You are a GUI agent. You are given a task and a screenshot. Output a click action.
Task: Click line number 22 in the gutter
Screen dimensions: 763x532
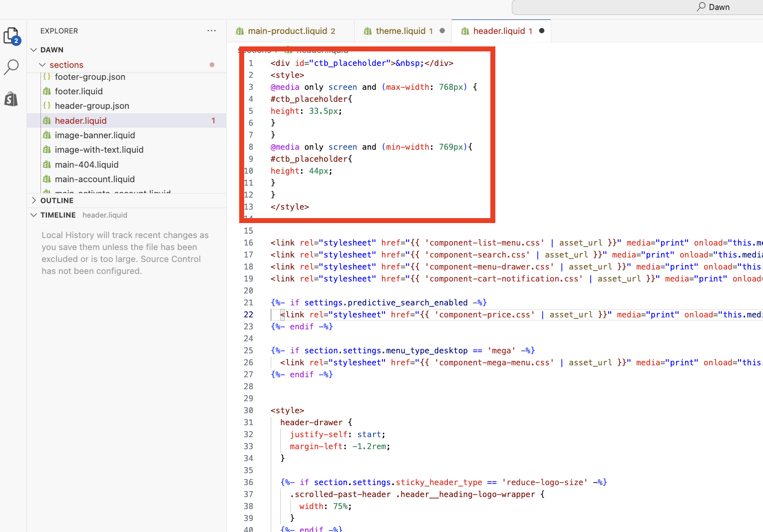coord(248,315)
